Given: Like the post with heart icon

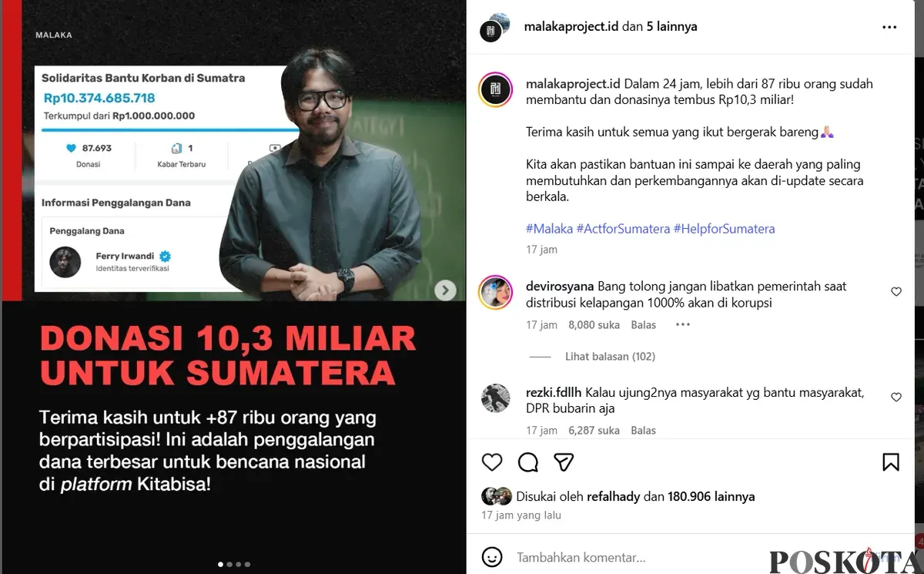Looking at the screenshot, I should pyautogui.click(x=492, y=462).
